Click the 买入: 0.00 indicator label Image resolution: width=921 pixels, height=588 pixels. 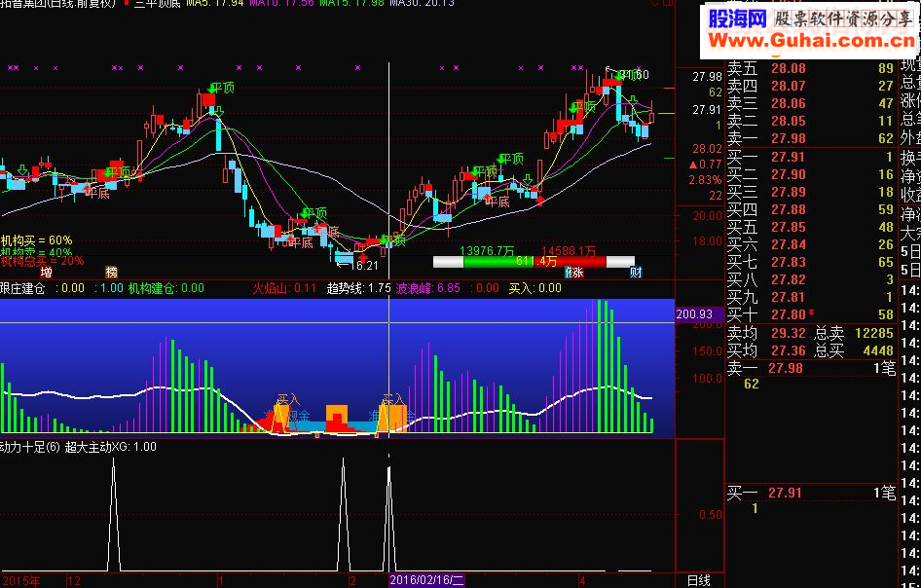click(x=535, y=288)
